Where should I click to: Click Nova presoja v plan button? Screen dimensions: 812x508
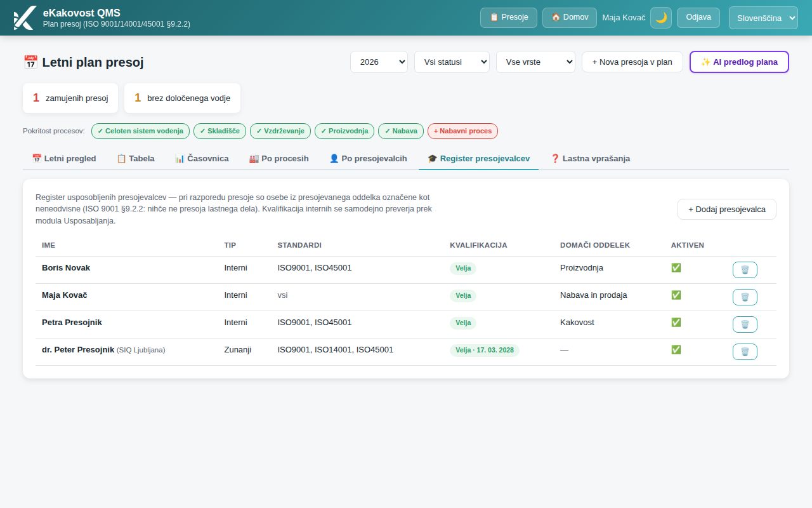(632, 62)
